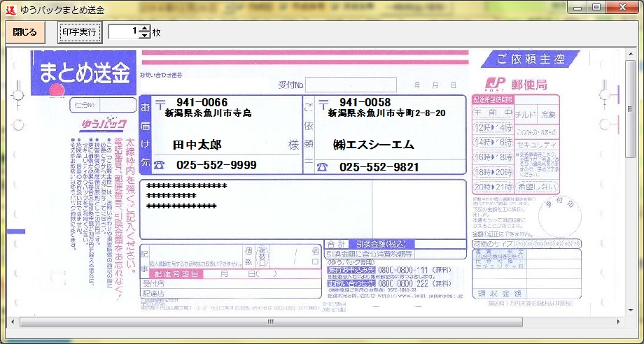Click the チルド option on the form
The height and width of the screenshot is (344, 644).
pyautogui.click(x=526, y=115)
